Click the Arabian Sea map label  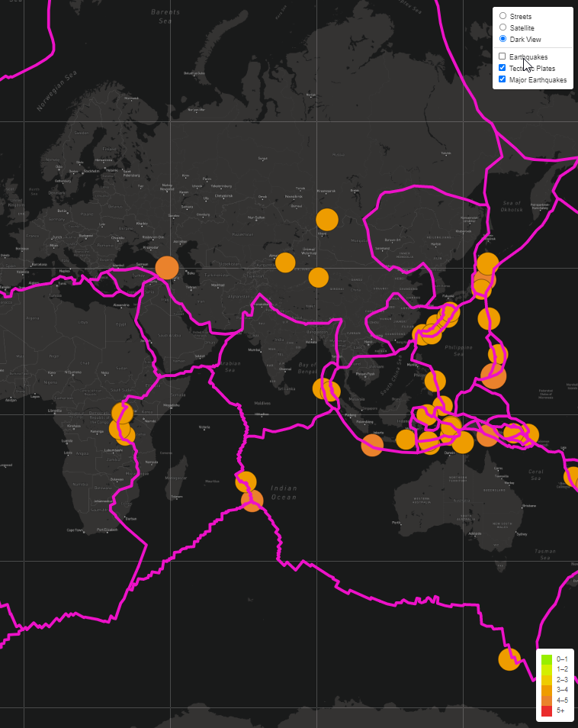pos(230,367)
